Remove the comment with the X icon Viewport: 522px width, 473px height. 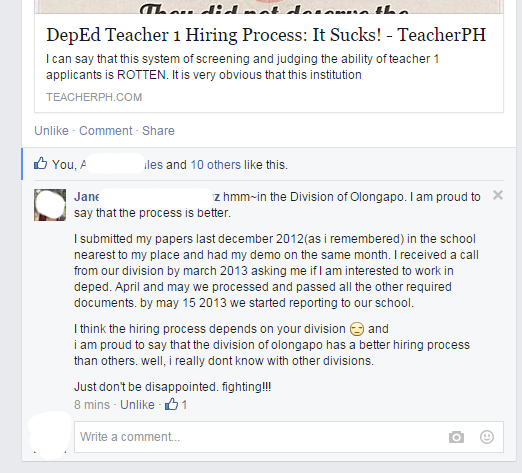[x=498, y=195]
